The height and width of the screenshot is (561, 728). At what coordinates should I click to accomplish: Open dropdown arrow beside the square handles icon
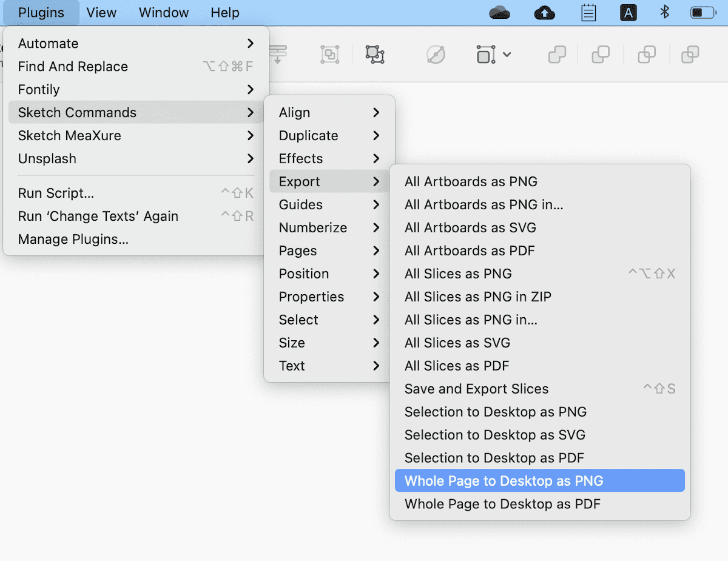point(507,55)
